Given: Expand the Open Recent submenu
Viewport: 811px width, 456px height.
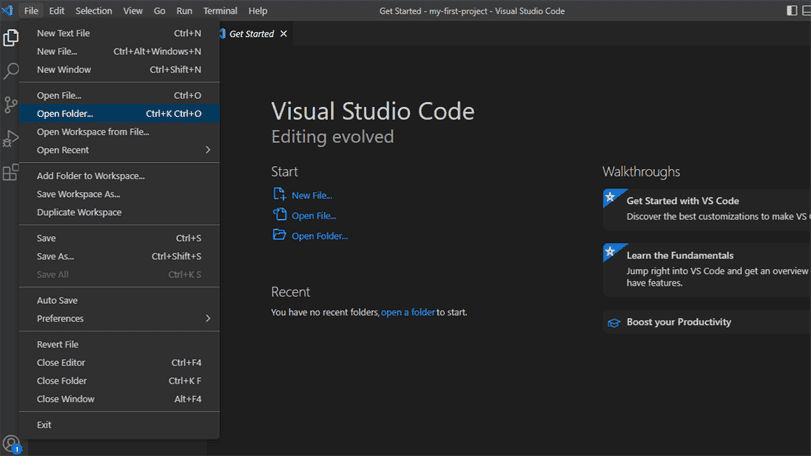Looking at the screenshot, I should [119, 150].
